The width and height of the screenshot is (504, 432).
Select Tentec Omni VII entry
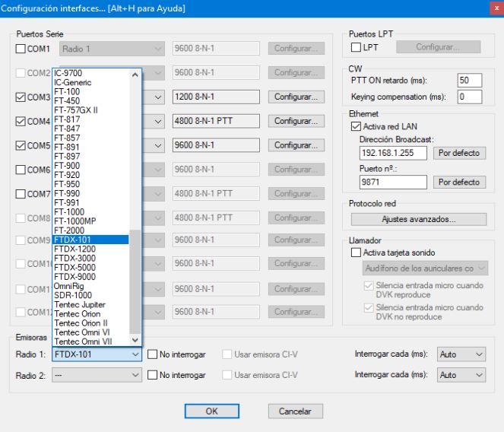[91, 341]
